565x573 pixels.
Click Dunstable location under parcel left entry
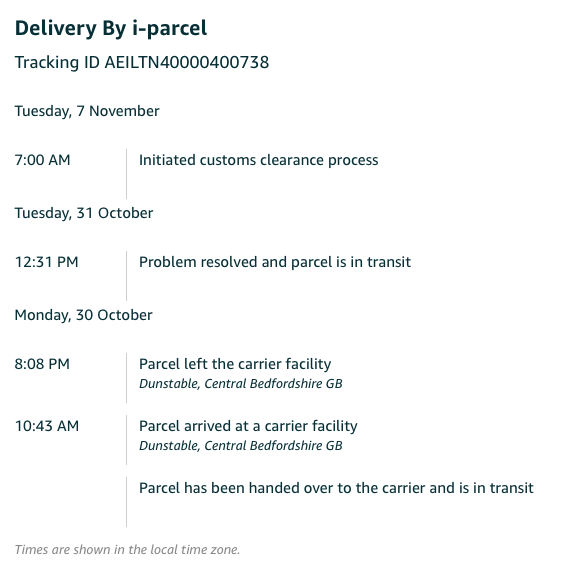pyautogui.click(x=240, y=384)
